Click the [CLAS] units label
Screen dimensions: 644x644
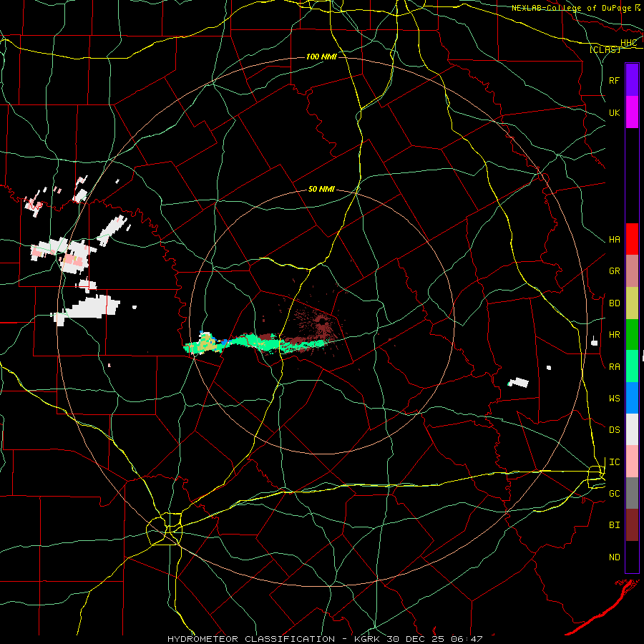(605, 49)
